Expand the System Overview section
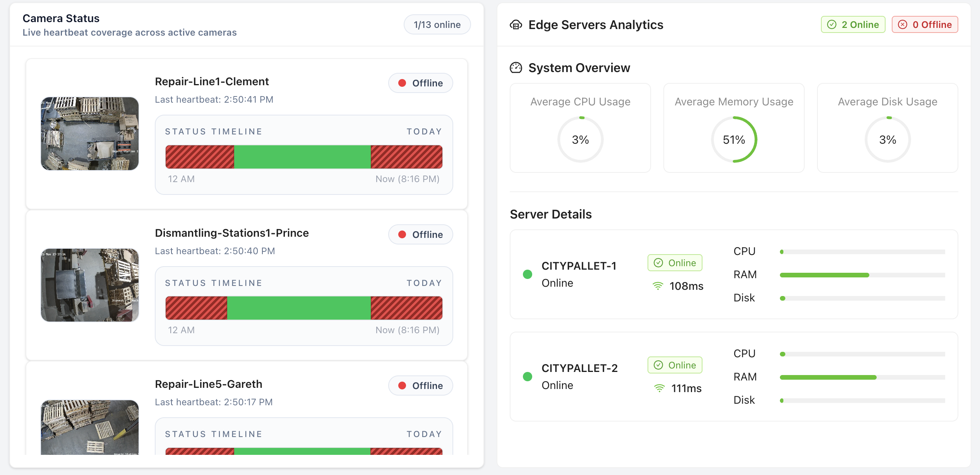This screenshot has width=980, height=475. (579, 67)
